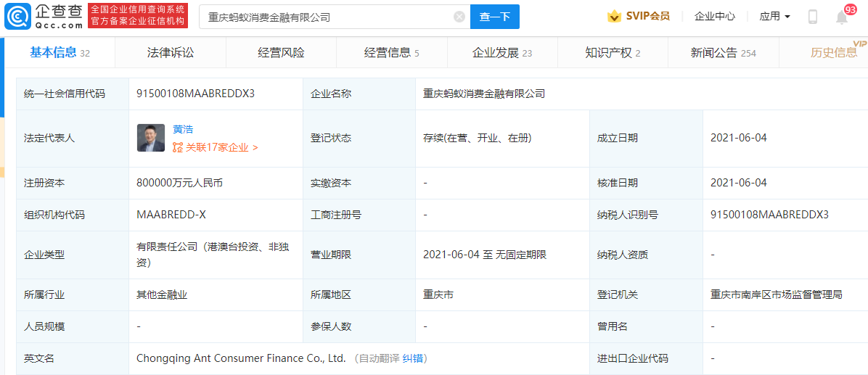
Task: Select credit code 91500108MAABREDDX3 value
Action: [x=195, y=94]
